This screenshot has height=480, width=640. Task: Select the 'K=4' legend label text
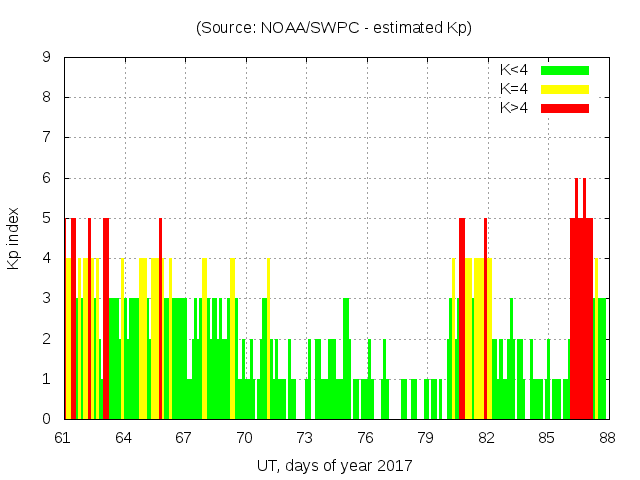[x=514, y=89]
